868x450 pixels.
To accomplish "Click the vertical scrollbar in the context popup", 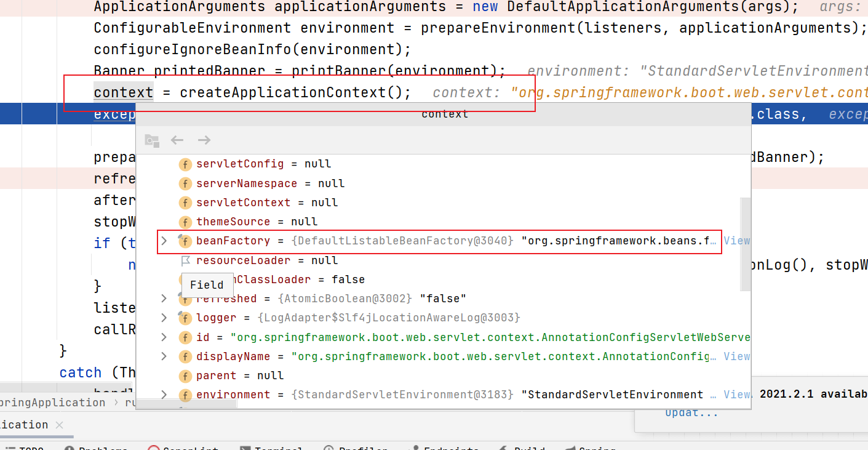I will click(x=746, y=244).
